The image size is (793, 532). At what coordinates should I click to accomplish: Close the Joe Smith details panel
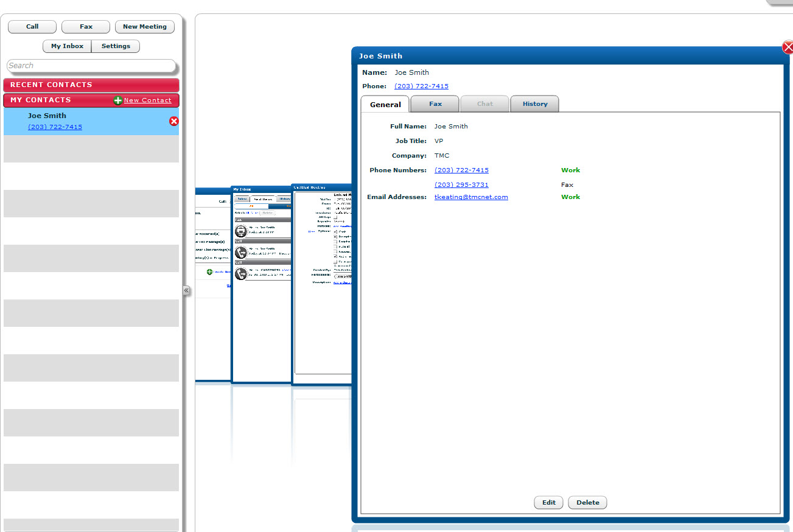click(x=788, y=47)
